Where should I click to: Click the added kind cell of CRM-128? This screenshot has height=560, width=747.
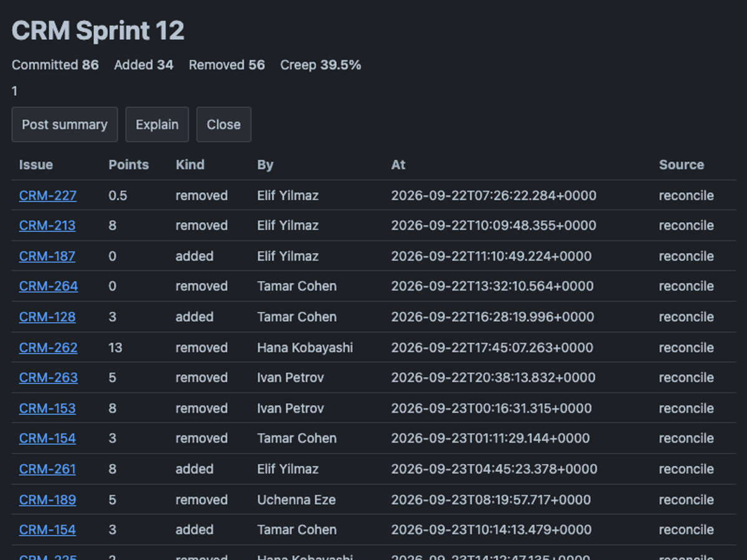(x=194, y=317)
